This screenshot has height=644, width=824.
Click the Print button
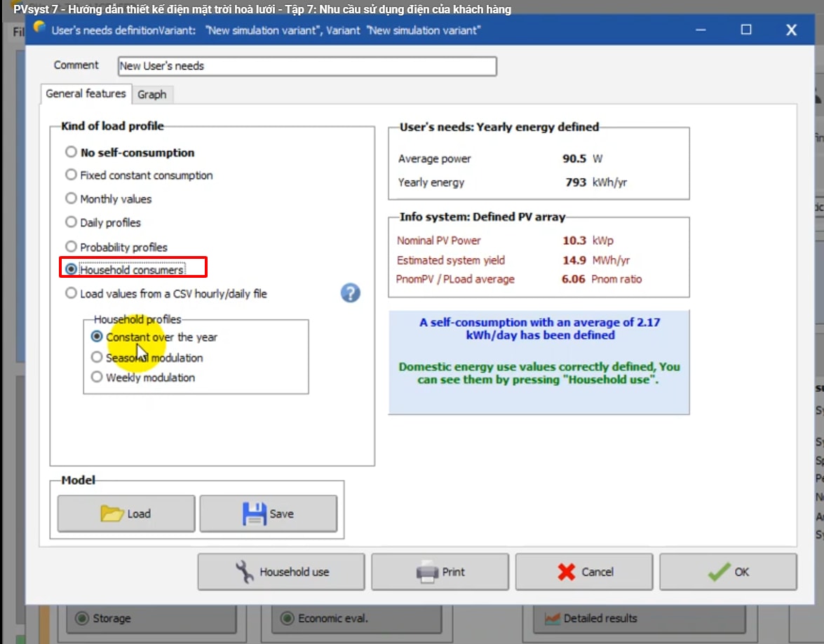click(x=440, y=572)
